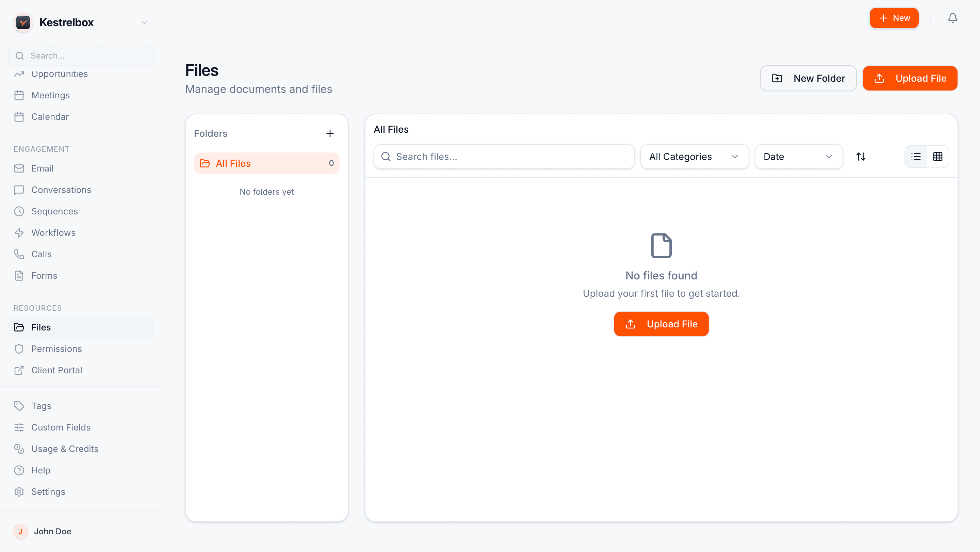This screenshot has width=980, height=552.
Task: Navigate to Client Portal
Action: tap(56, 370)
